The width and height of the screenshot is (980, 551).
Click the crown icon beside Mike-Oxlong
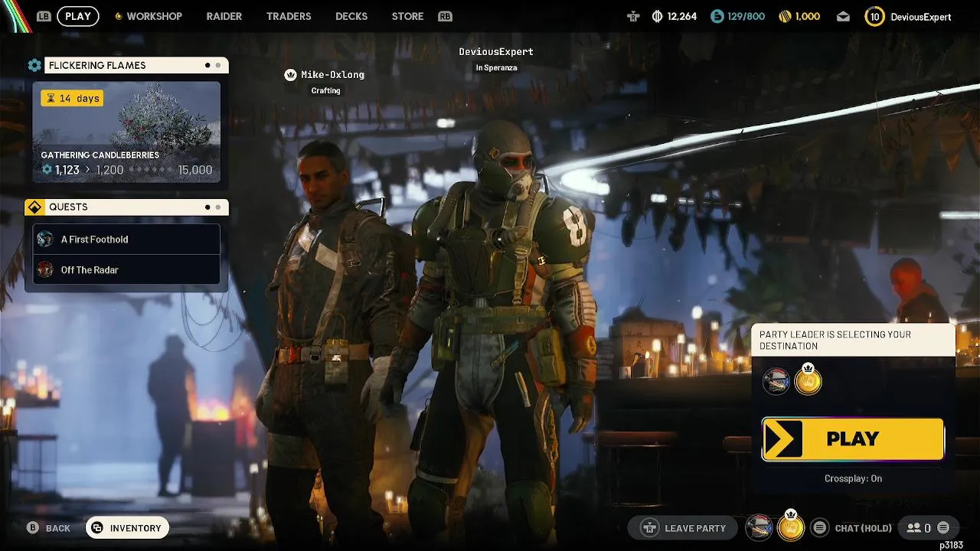(x=290, y=74)
